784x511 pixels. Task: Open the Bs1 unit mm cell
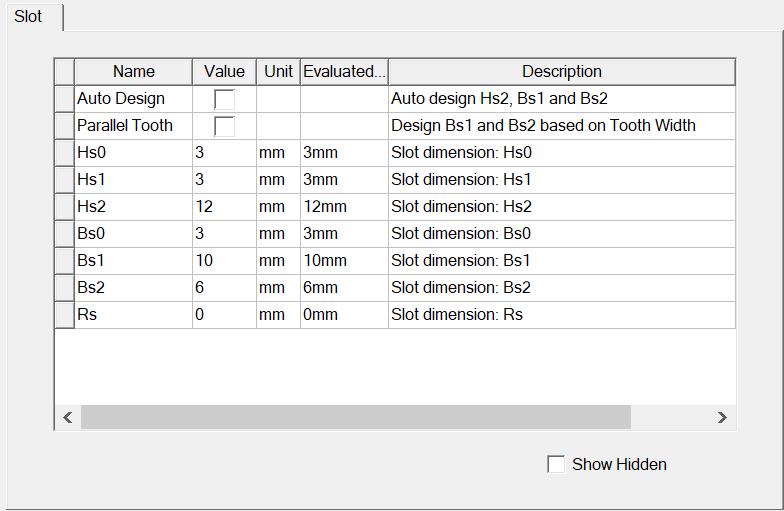278,260
